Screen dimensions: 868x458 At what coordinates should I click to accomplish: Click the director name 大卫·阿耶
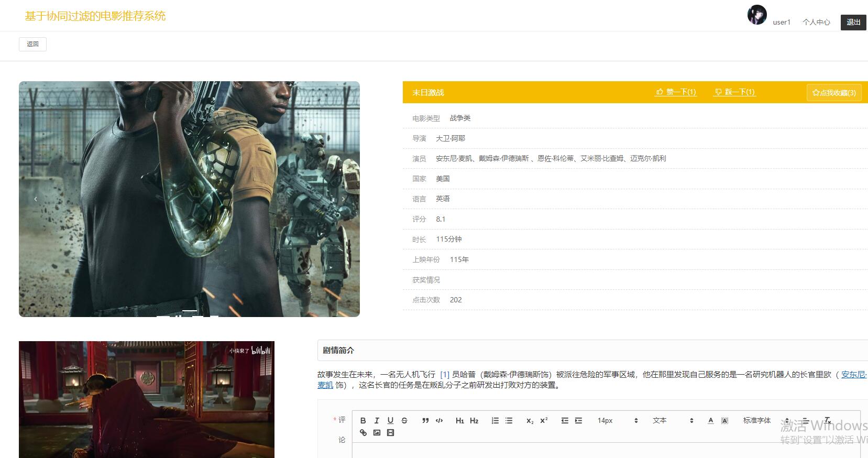tap(451, 138)
